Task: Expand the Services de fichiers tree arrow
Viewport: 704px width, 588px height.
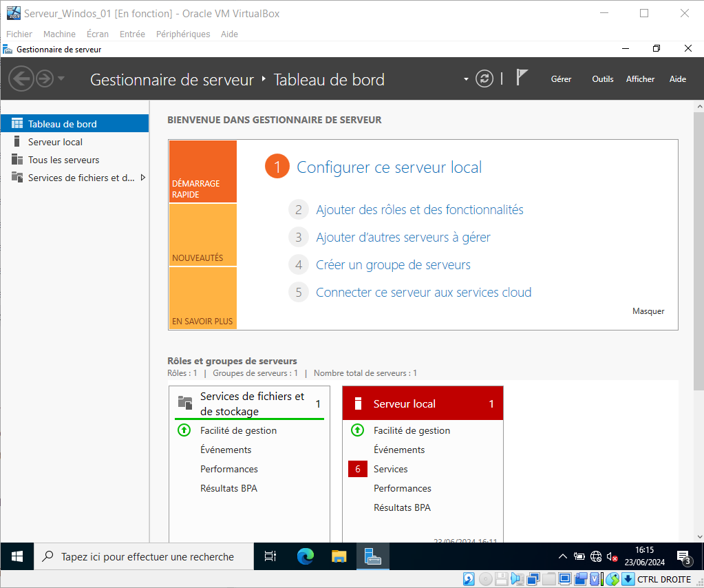Action: [x=142, y=178]
